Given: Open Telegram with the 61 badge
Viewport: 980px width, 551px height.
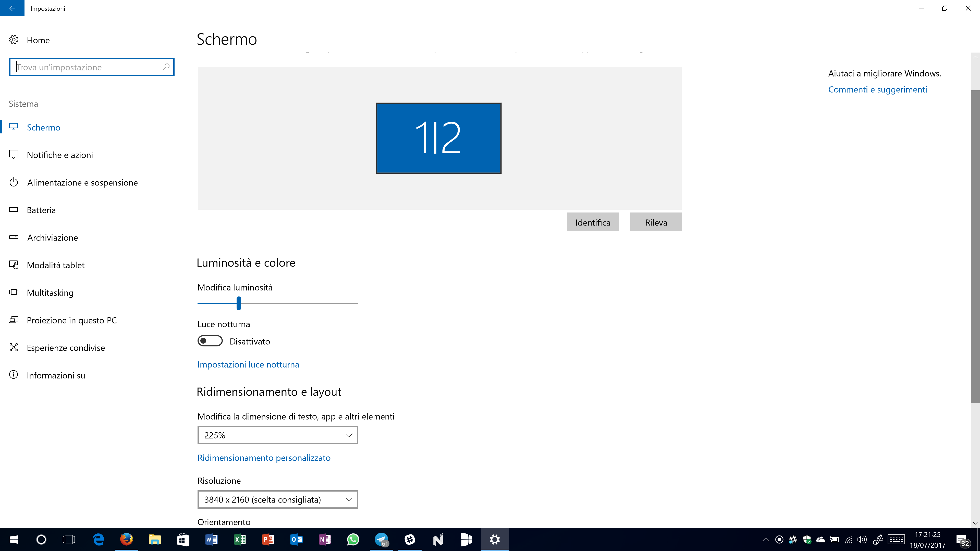Looking at the screenshot, I should (x=382, y=539).
